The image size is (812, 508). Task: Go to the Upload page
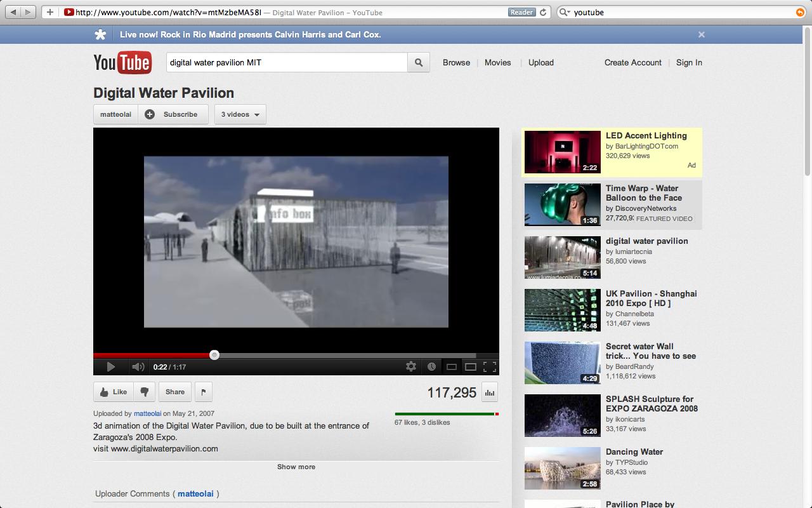[x=540, y=62]
